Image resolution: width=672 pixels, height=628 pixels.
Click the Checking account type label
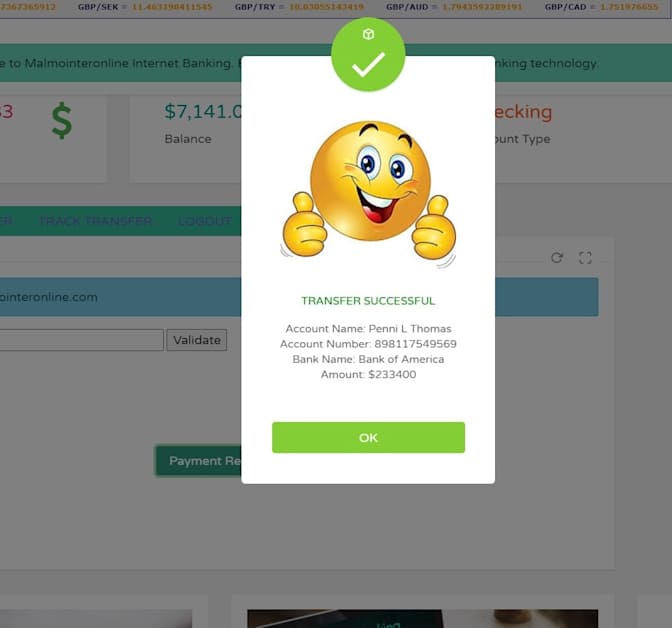coord(523,112)
